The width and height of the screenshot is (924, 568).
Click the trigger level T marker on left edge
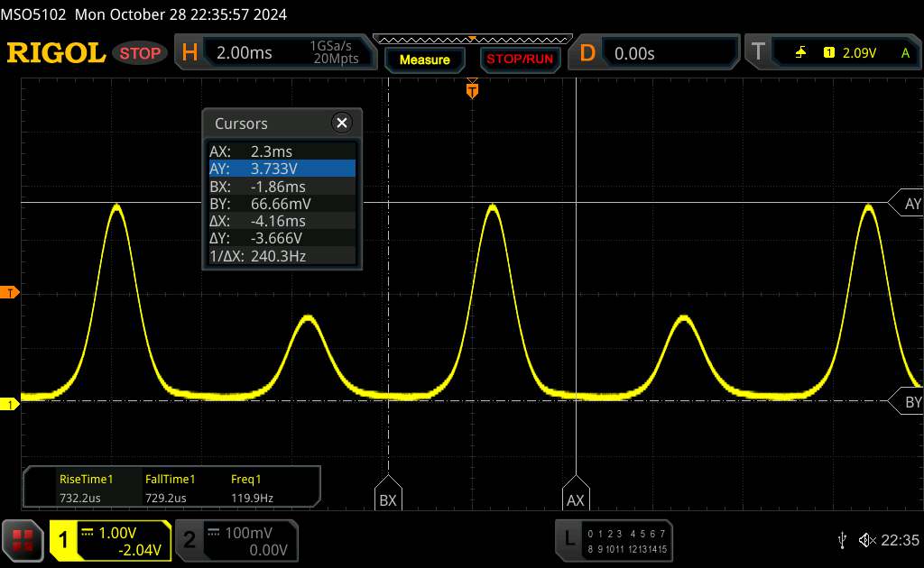pos(10,293)
